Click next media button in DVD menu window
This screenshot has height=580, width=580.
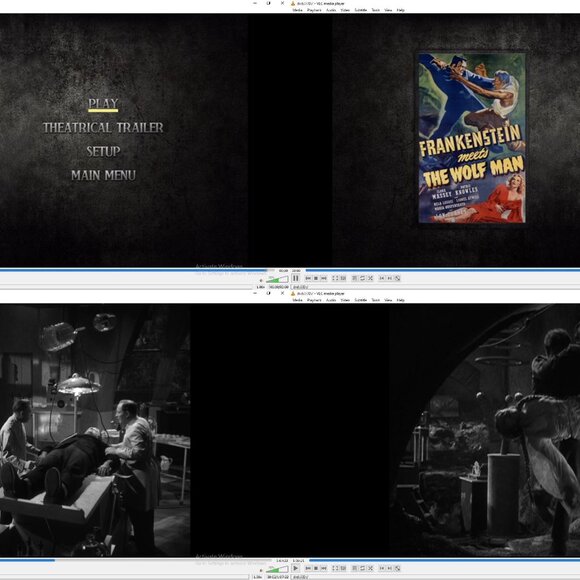[324, 278]
